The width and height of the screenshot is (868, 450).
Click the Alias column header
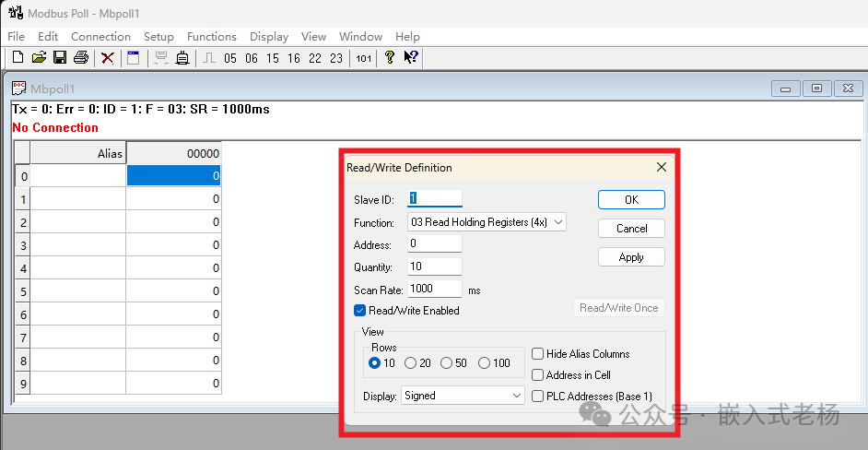77,153
